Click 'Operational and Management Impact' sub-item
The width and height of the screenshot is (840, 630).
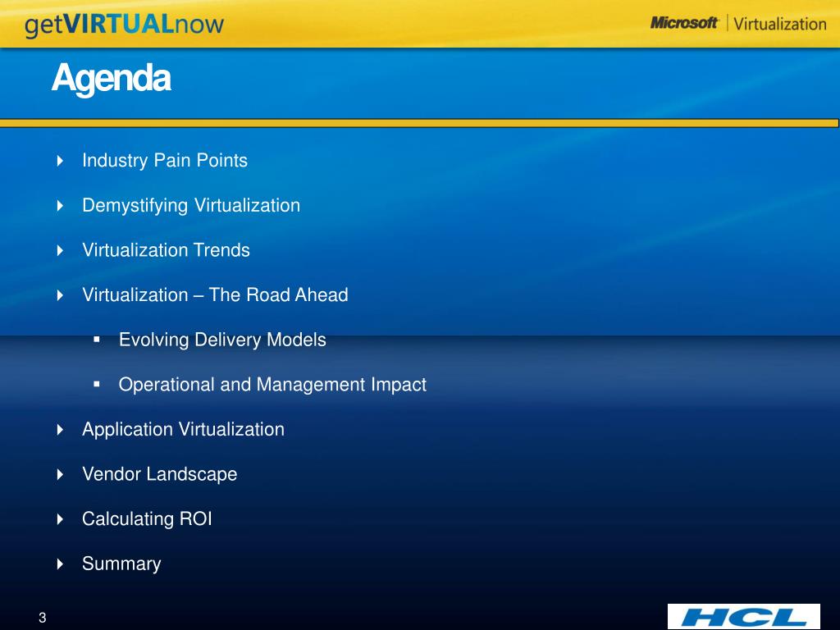272,385
